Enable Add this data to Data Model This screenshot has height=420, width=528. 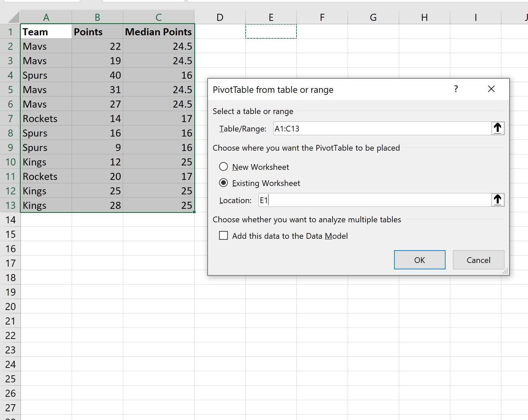pyautogui.click(x=223, y=236)
